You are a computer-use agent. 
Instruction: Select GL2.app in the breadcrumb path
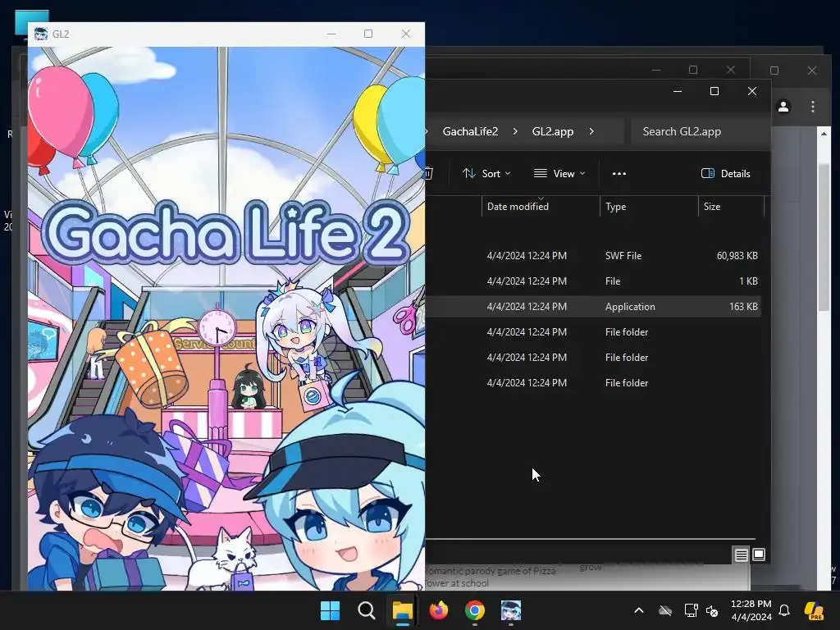coord(553,131)
